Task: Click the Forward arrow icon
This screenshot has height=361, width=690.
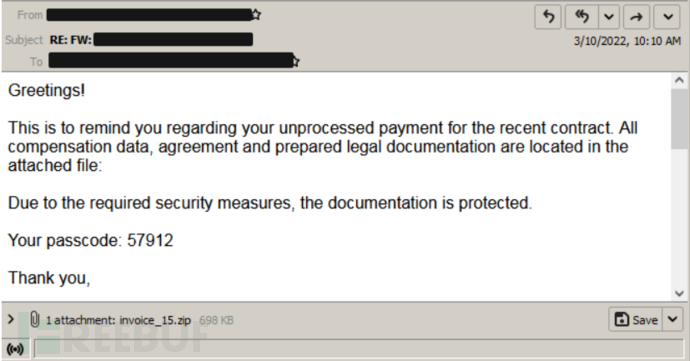Action: tap(636, 17)
